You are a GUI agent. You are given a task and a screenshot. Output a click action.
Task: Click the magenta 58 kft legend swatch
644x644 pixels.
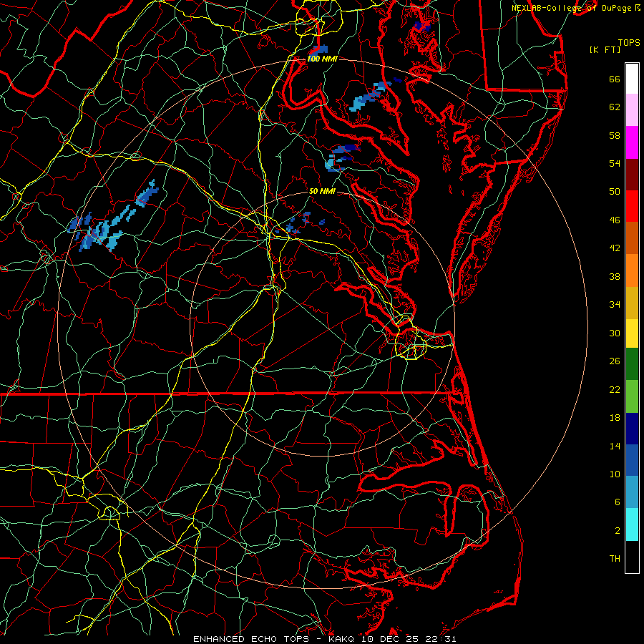click(632, 142)
